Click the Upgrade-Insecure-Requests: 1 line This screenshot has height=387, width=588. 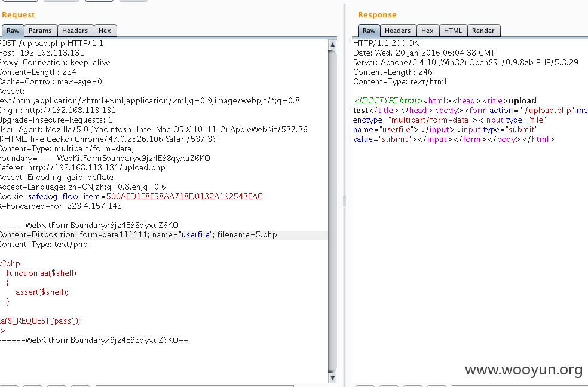point(57,120)
